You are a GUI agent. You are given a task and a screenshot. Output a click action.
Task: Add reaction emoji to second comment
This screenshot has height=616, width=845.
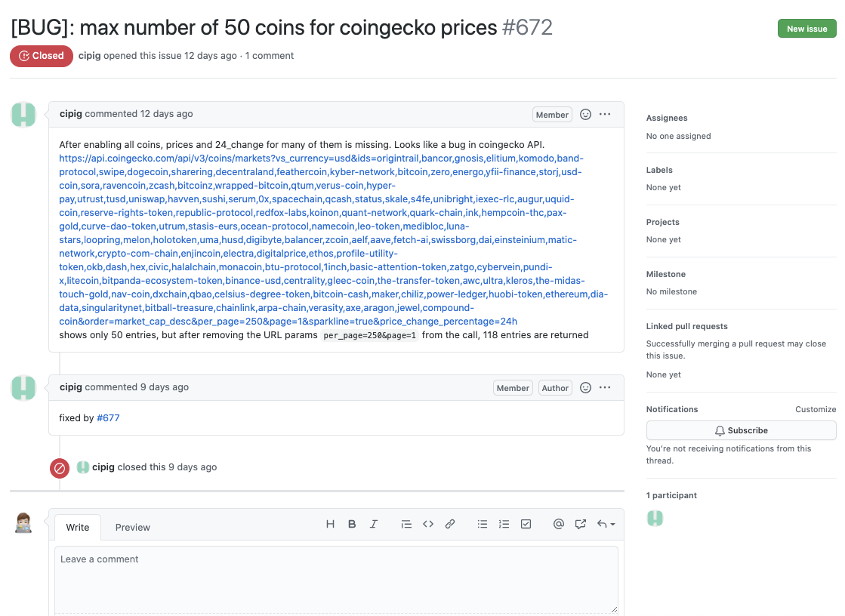point(585,387)
